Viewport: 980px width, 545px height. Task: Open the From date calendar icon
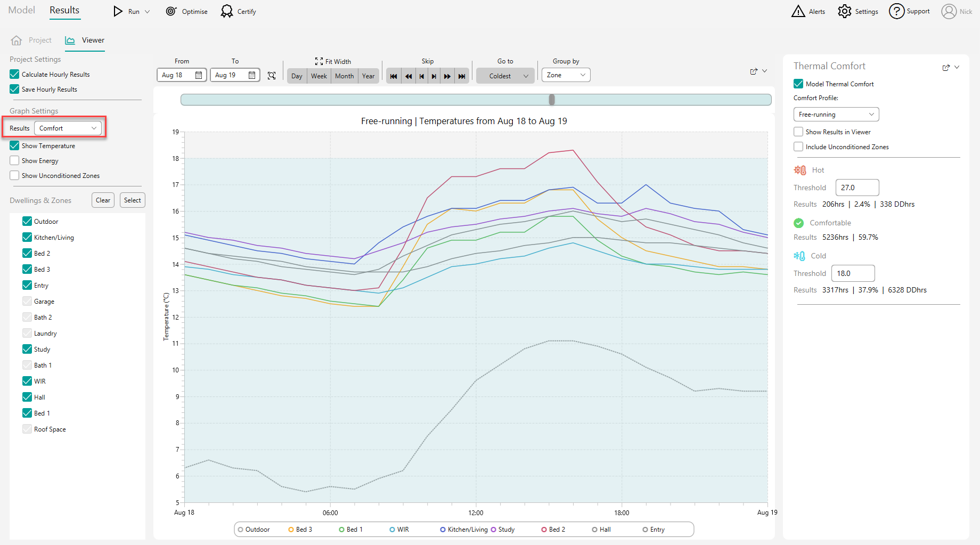199,75
